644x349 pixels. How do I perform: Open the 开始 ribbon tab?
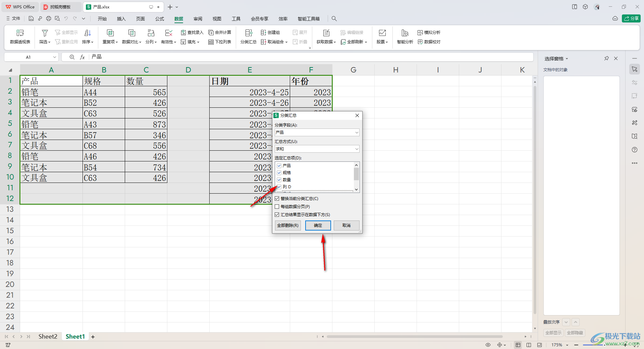(x=102, y=19)
